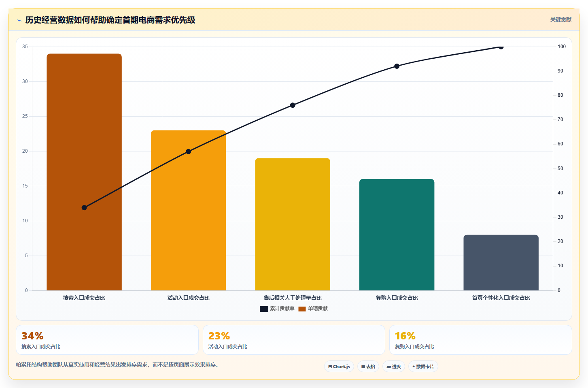This screenshot has width=588, height=388.
Task: Click the 34% stat card value
Action: coord(32,336)
